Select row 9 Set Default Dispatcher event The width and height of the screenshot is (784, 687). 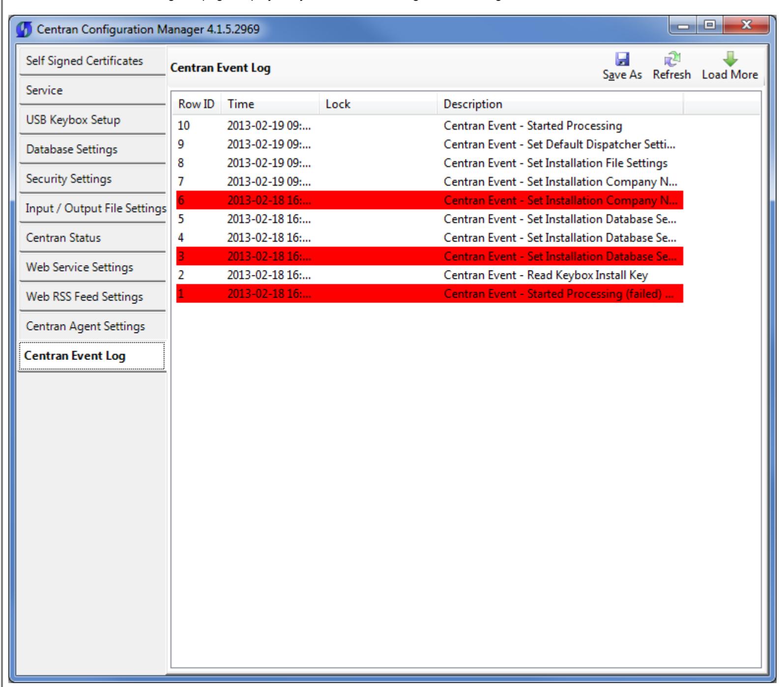click(430, 145)
